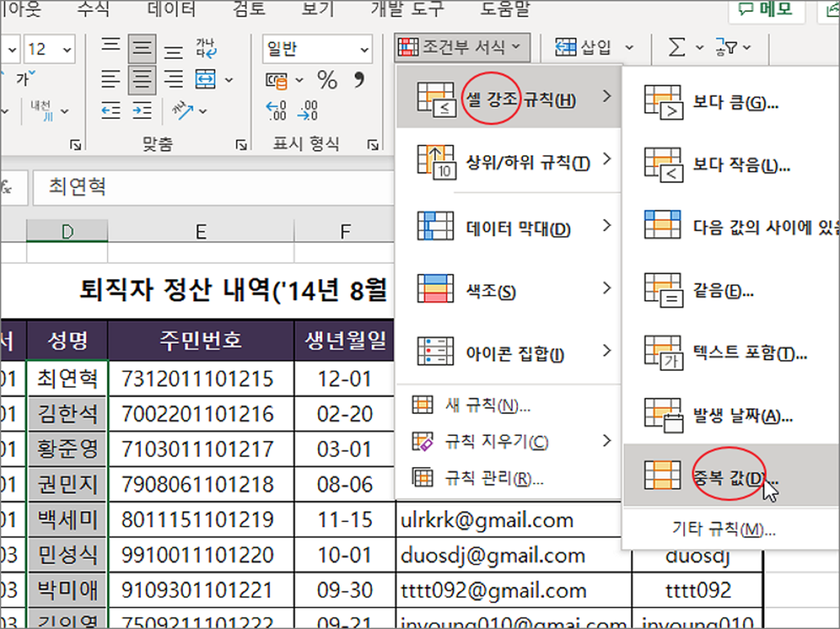Expand the 상위/하위 규칙(T) submenu
The height and width of the screenshot is (629, 840).
coord(509,161)
